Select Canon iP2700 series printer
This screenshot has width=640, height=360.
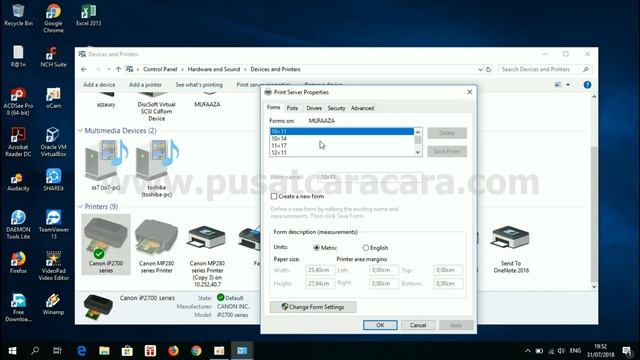(106, 244)
